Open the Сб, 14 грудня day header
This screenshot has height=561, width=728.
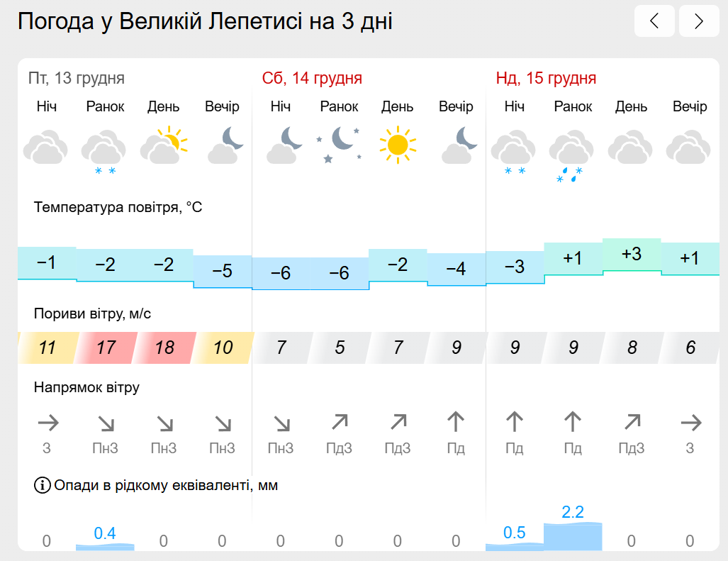point(312,78)
